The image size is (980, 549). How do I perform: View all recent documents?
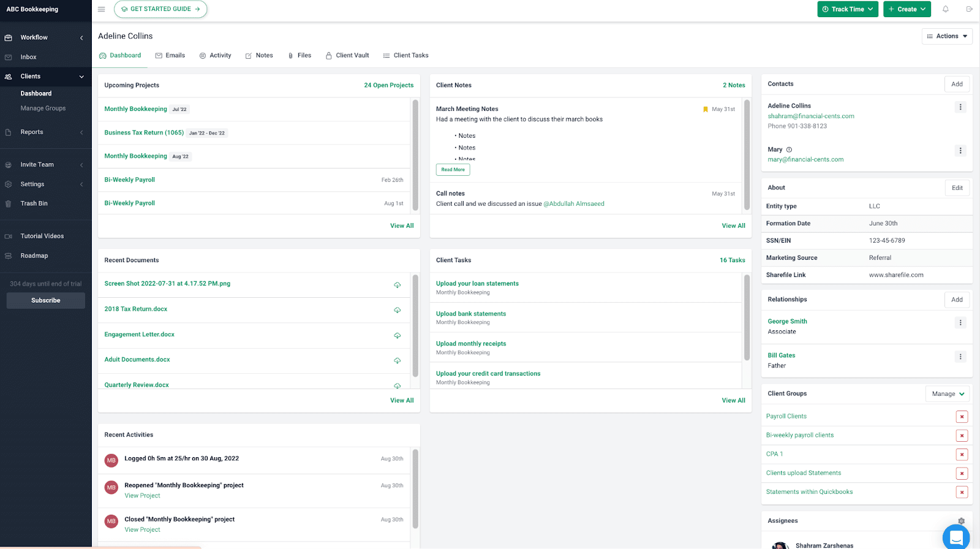402,401
